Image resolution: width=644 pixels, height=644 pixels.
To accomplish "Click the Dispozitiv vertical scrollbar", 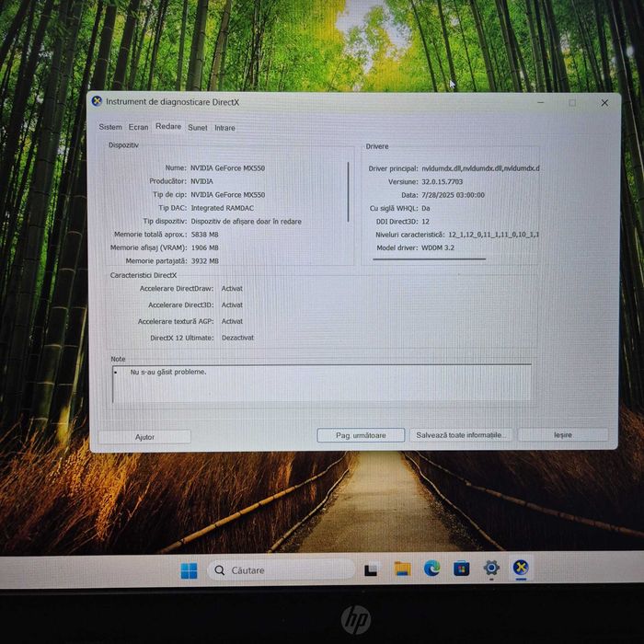I will coord(349,191).
